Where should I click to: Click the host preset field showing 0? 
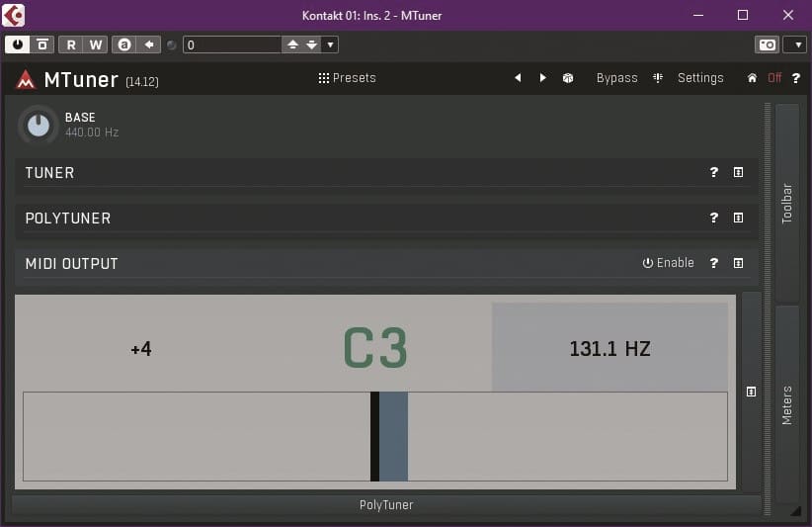click(232, 45)
